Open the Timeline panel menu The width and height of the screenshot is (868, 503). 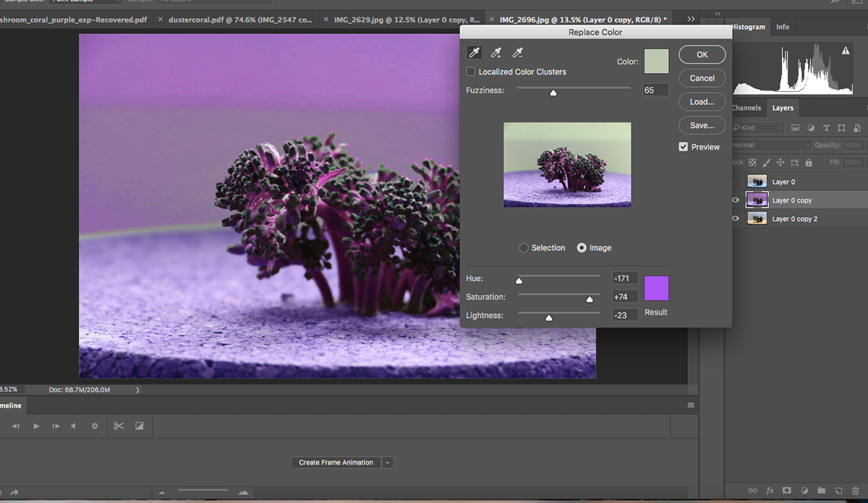pos(691,405)
